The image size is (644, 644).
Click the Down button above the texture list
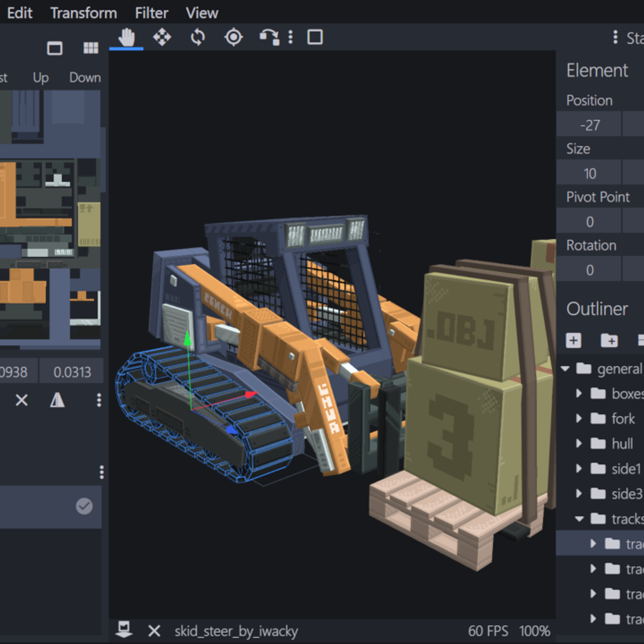[85, 77]
